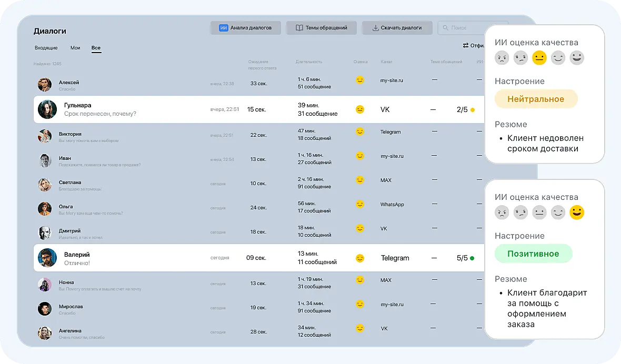Click the smiley rating icon in Алексей's row
Viewport: 621px width, 364px height.
(359, 80)
